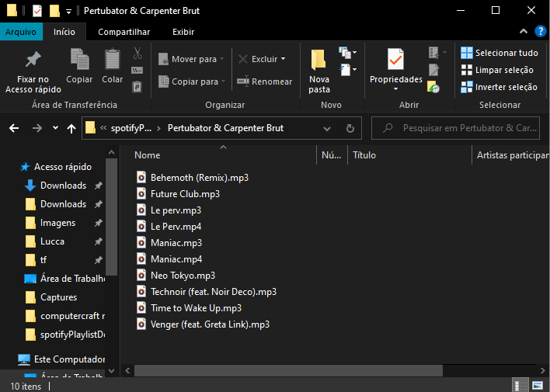Click the Copiar icon in the ribbon

coord(79,59)
